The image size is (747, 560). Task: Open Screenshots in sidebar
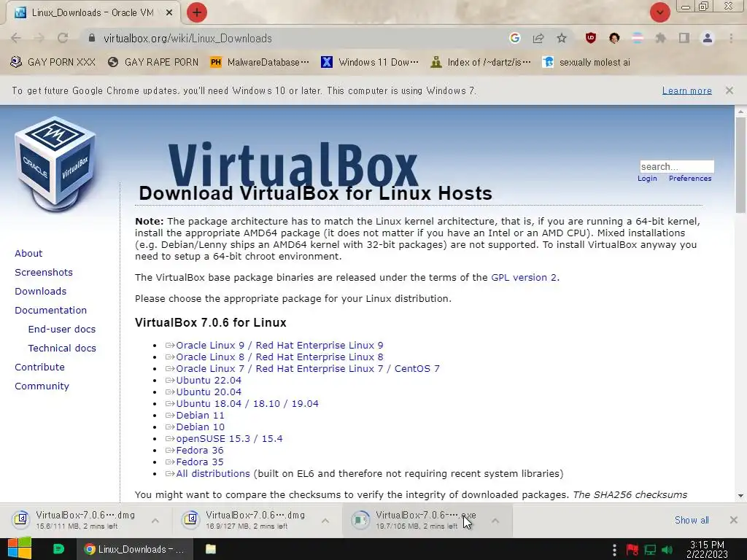(44, 273)
